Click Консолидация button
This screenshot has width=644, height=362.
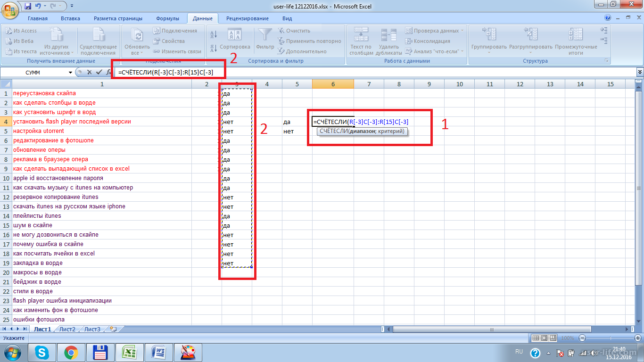click(x=428, y=41)
